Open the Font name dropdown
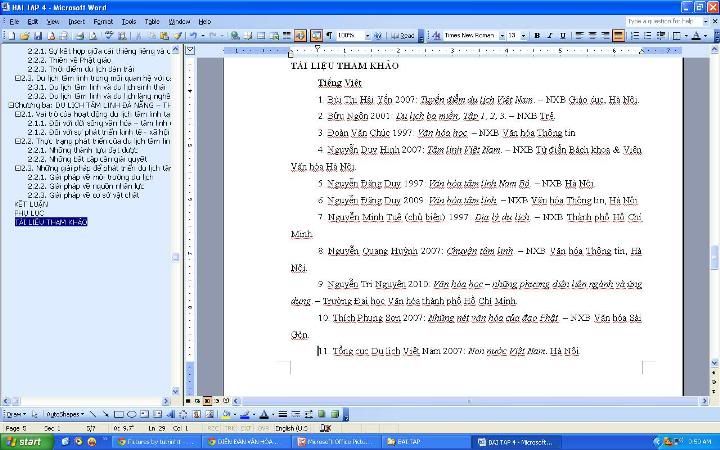 [x=500, y=35]
